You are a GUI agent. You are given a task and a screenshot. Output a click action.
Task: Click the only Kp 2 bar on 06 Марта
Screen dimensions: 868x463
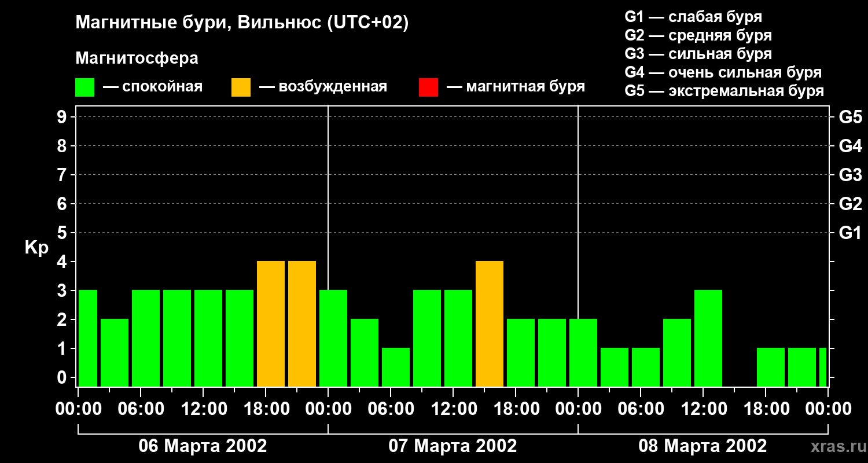(x=115, y=353)
